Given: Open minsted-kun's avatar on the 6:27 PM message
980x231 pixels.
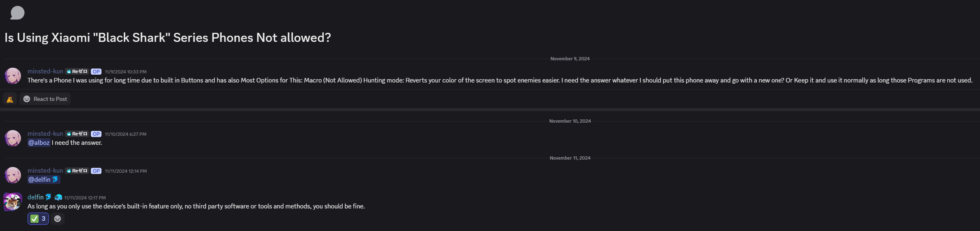Looking at the screenshot, I should coord(13,138).
